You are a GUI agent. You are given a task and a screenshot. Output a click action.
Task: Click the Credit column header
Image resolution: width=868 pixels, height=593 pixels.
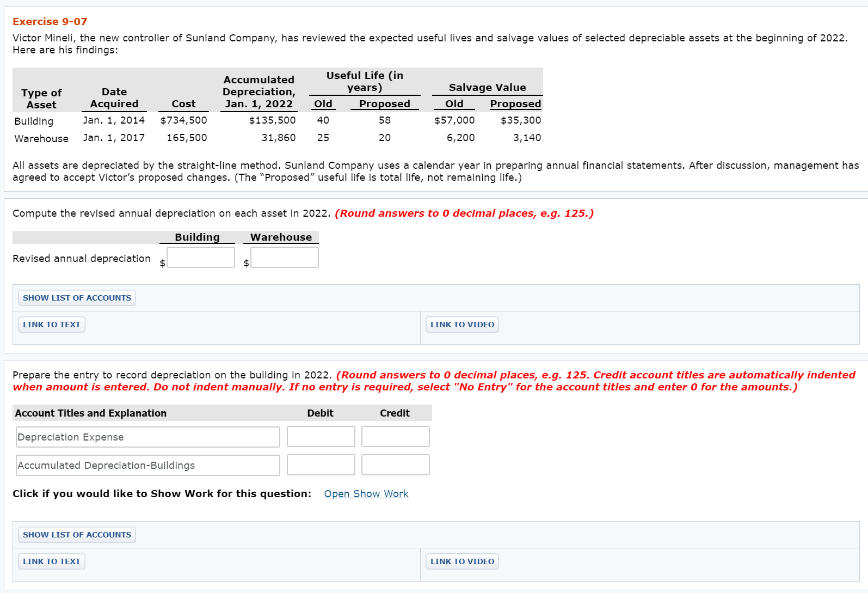(x=395, y=413)
